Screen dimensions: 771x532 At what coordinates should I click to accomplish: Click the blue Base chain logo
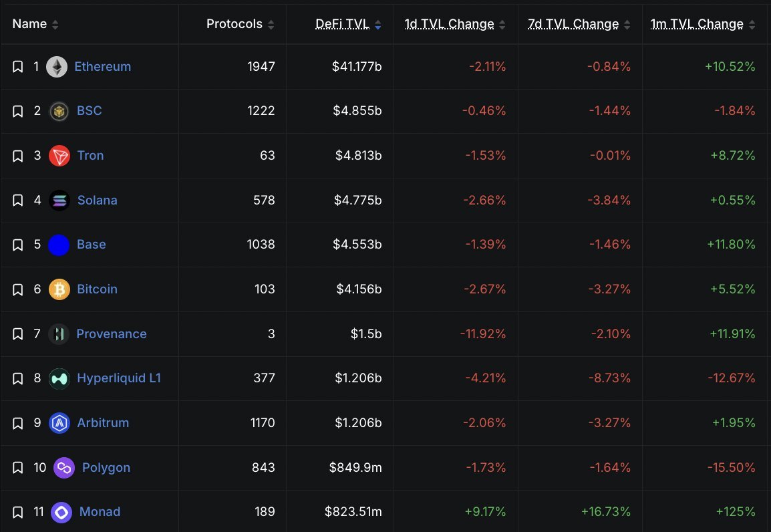tap(59, 245)
